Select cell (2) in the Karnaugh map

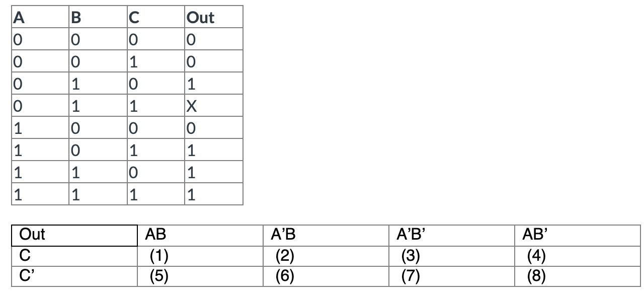(x=284, y=256)
